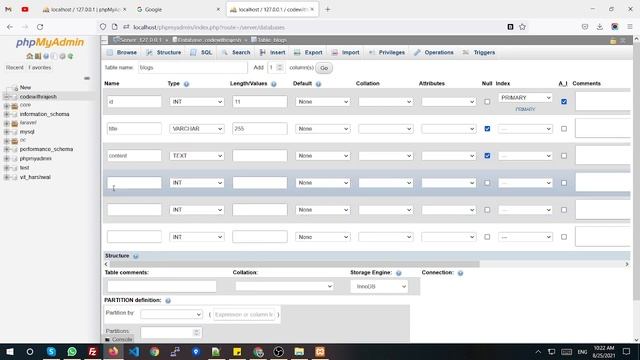
Task: Open WhatsApp from the taskbar
Action: (72, 351)
